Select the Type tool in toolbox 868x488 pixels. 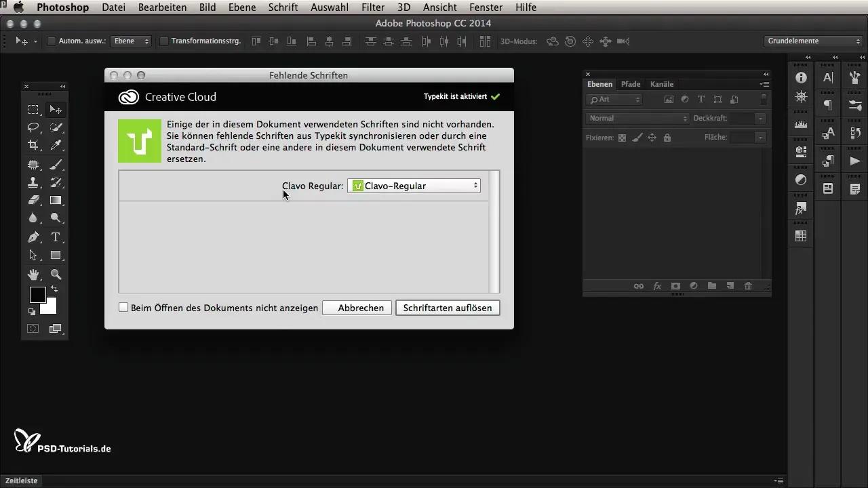pyautogui.click(x=56, y=237)
